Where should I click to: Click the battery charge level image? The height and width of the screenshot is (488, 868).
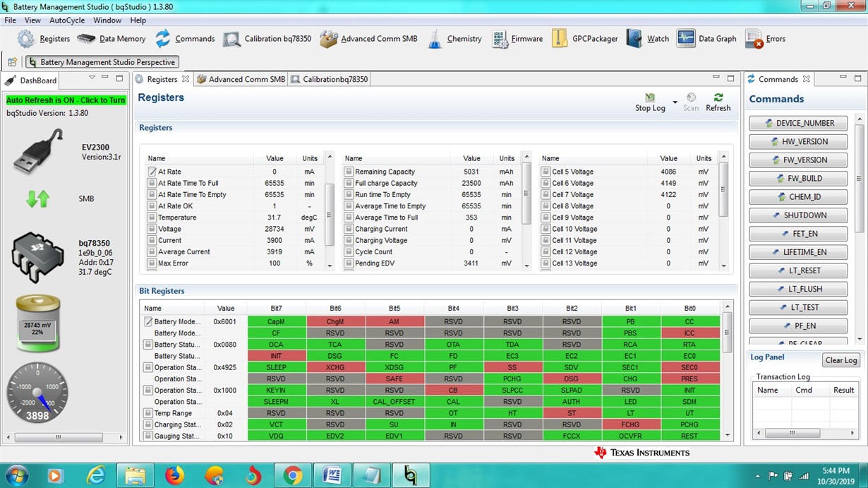point(38,323)
